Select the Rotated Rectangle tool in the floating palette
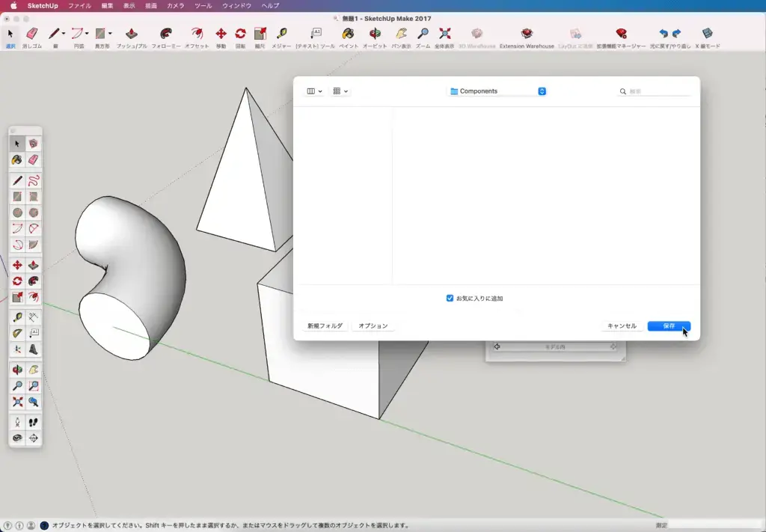766x532 pixels. click(33, 197)
